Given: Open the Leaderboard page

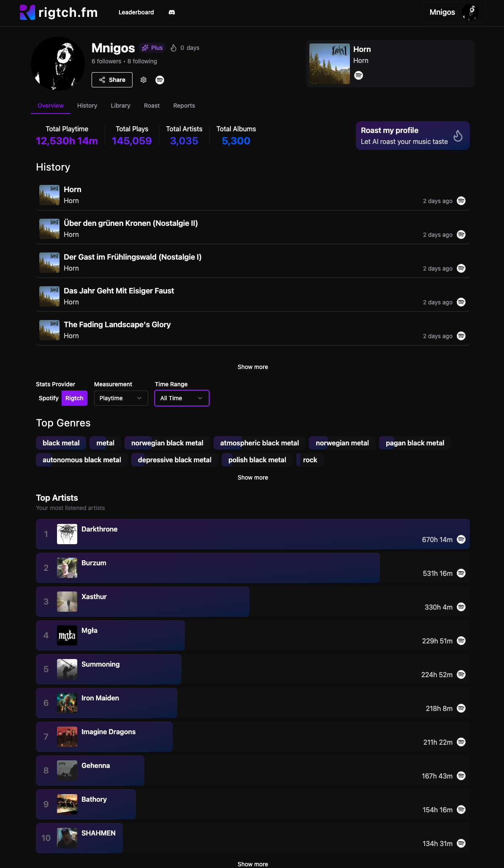Looking at the screenshot, I should coord(136,12).
